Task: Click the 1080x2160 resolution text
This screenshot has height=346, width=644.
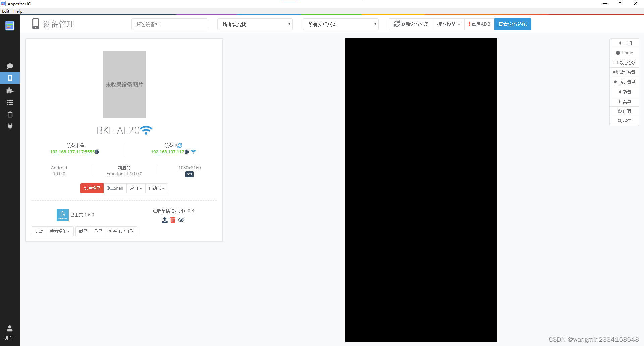Action: tap(190, 168)
